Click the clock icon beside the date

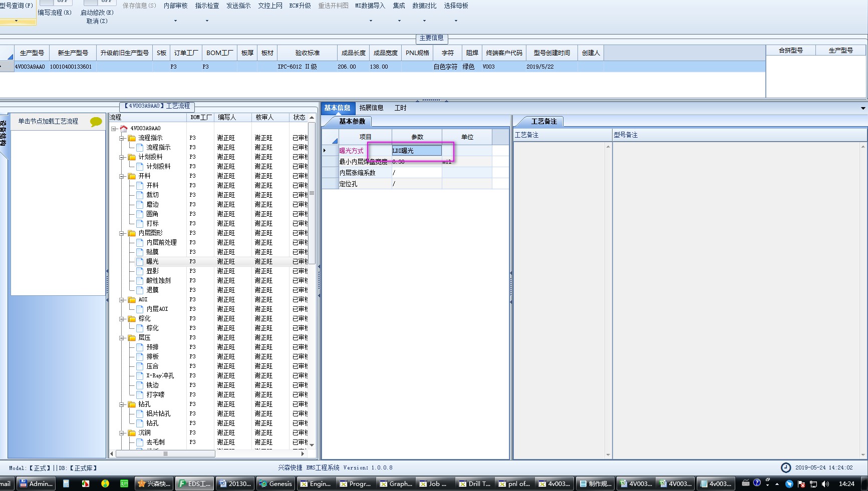[786, 467]
